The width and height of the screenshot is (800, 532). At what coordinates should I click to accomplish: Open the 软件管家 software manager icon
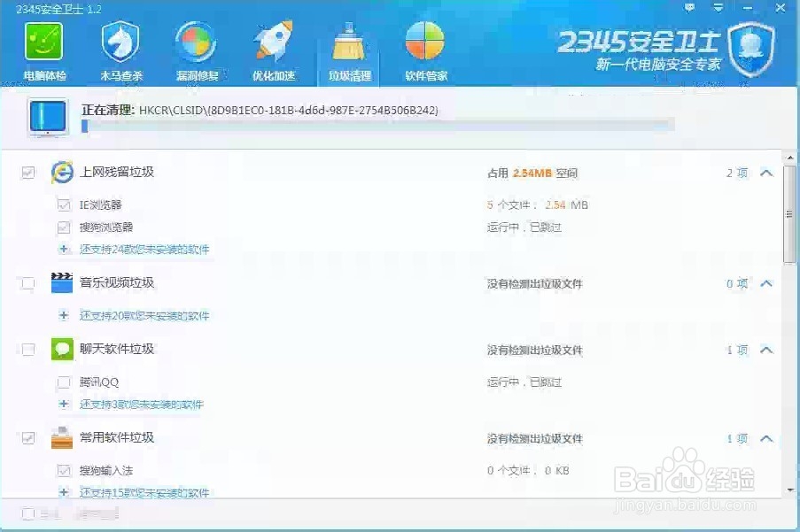point(425,42)
